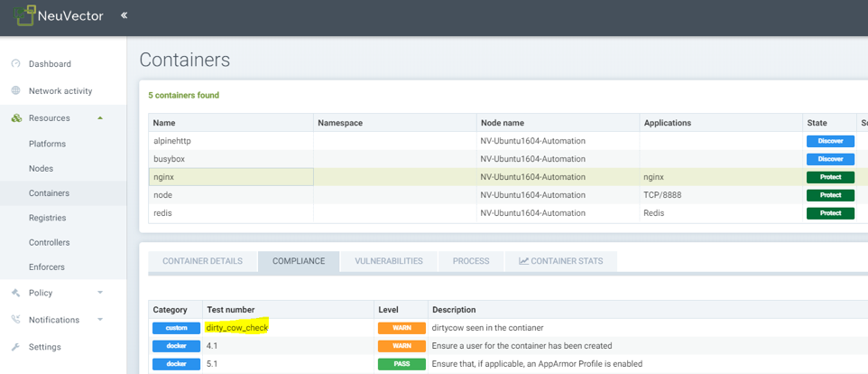868x374 pixels.
Task: Click the Policy gavel icon
Action: 15,293
